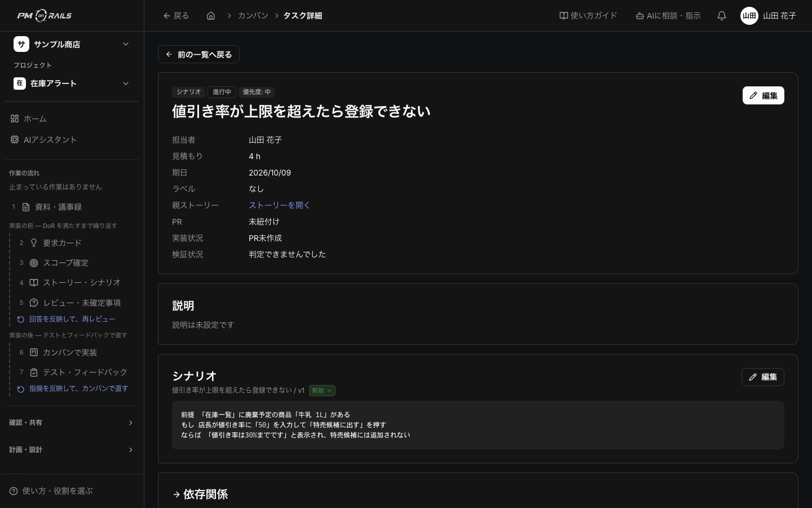Open AIアシスタント in sidebar
The width and height of the screenshot is (812, 508).
72,139
